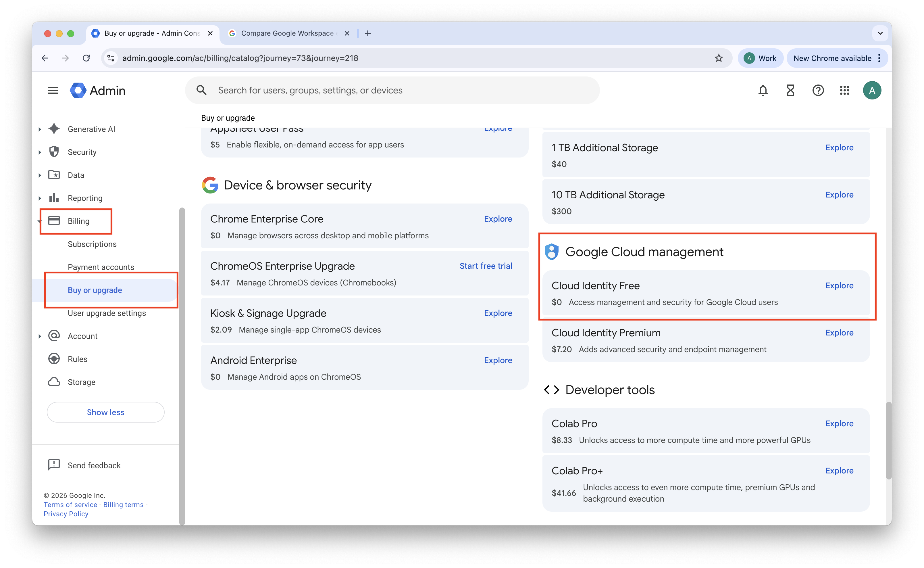The width and height of the screenshot is (924, 568).
Task: Open the account avatar in Admin header
Action: 872,90
